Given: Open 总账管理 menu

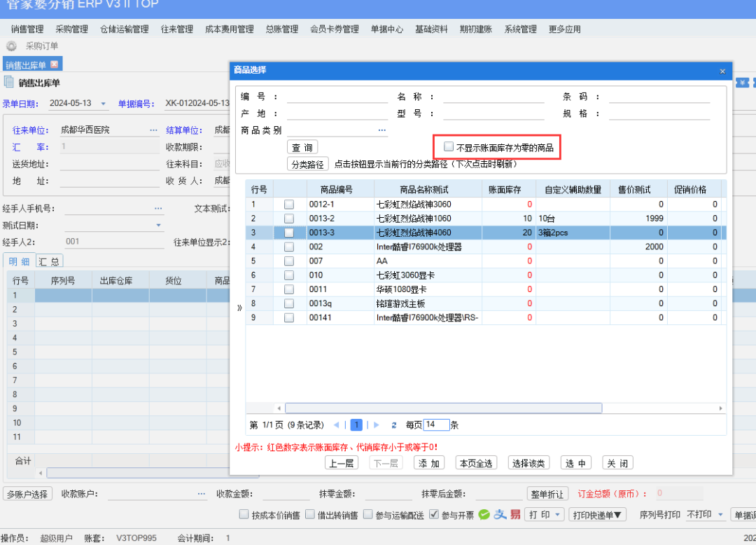Looking at the screenshot, I should tap(282, 29).
